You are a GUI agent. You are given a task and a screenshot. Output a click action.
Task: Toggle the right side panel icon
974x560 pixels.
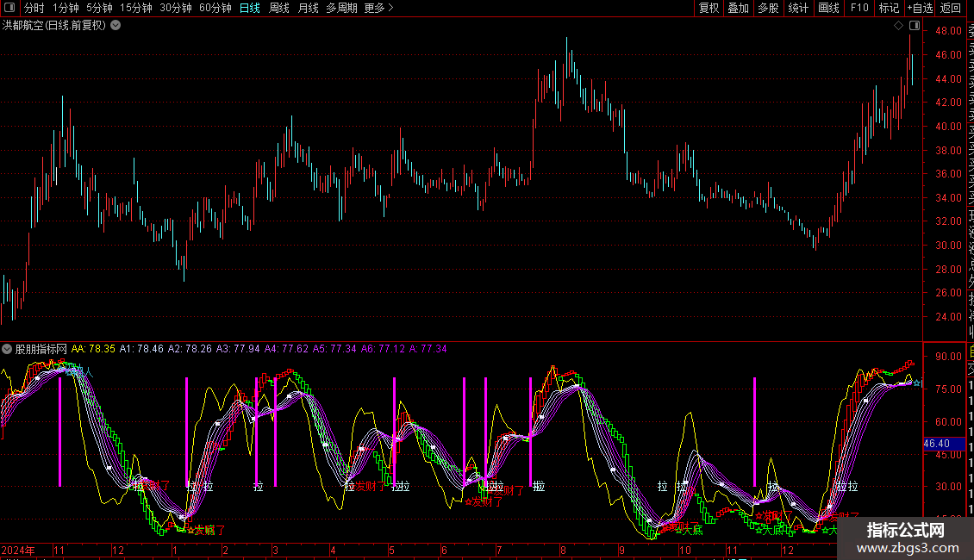(x=914, y=26)
